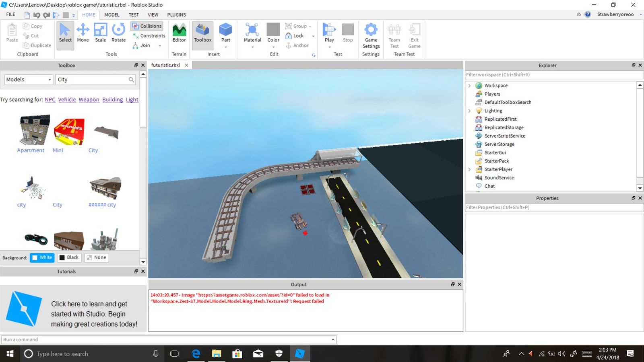
Task: Choose the Rotate tool
Action: point(118,33)
